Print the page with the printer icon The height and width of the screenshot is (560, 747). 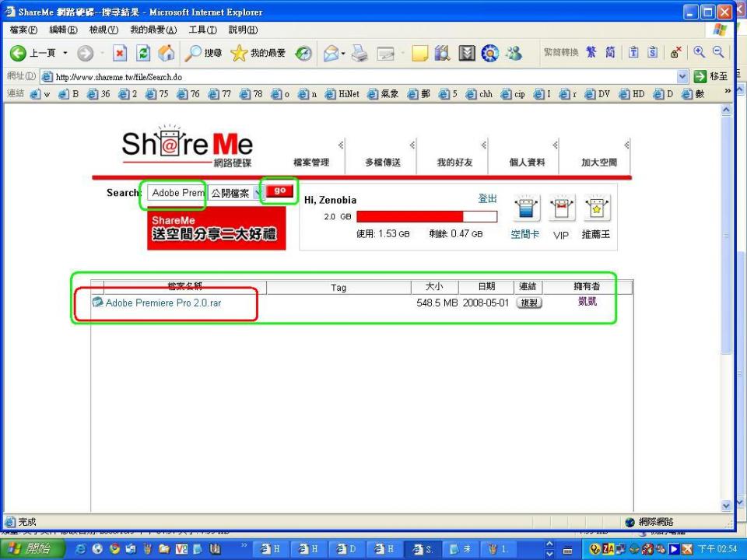click(x=359, y=53)
